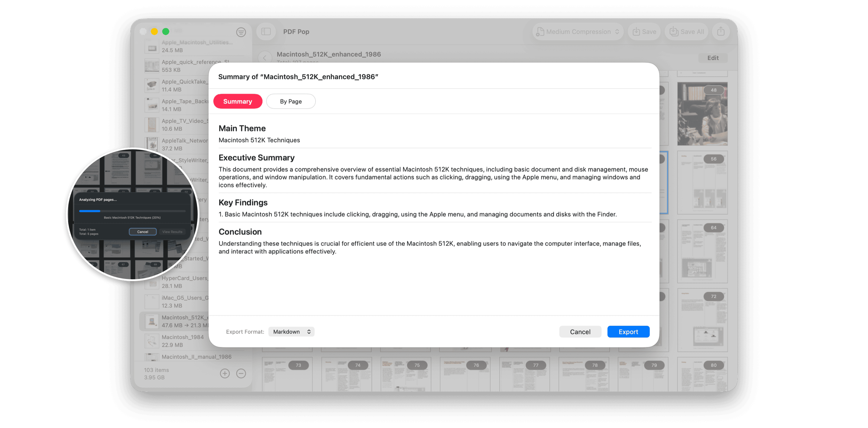Open the Medium Compression dropdown

pyautogui.click(x=578, y=32)
